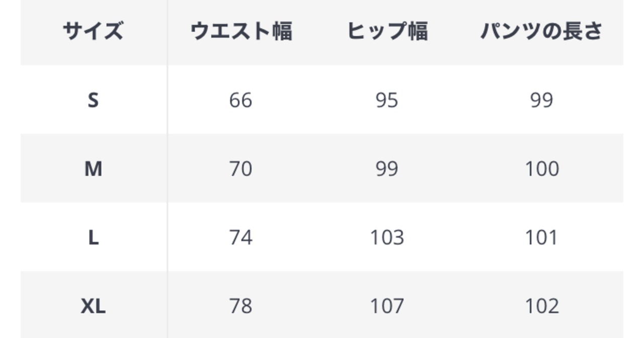Screen dimensions: 644x338
Task: Click pants length value 100 for size M
Action: coord(541,169)
